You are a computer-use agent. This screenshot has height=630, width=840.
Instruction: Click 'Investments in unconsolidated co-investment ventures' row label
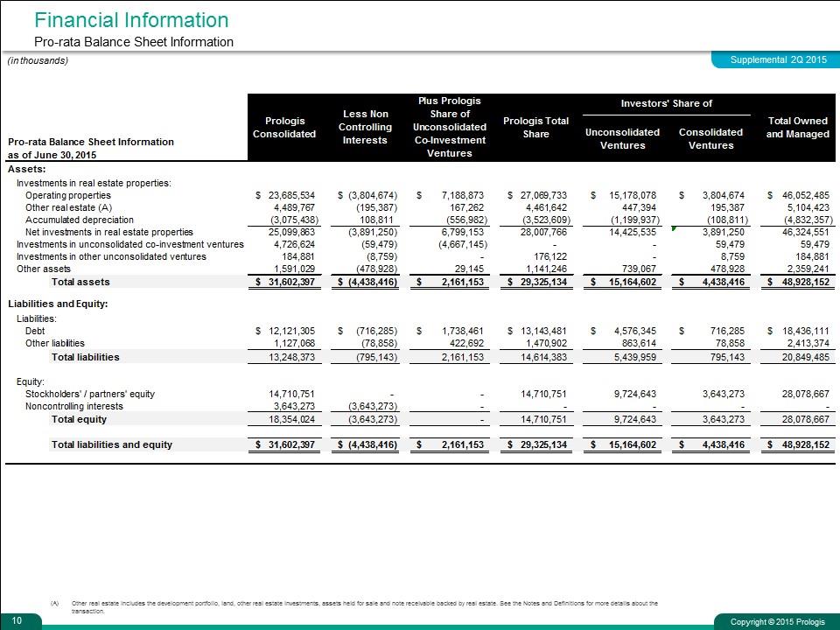click(x=130, y=244)
